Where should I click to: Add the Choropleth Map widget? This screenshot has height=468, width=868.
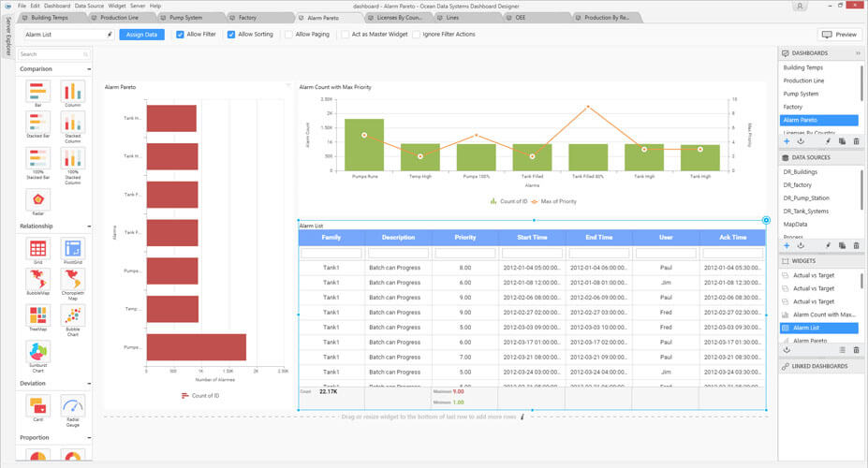tap(72, 282)
